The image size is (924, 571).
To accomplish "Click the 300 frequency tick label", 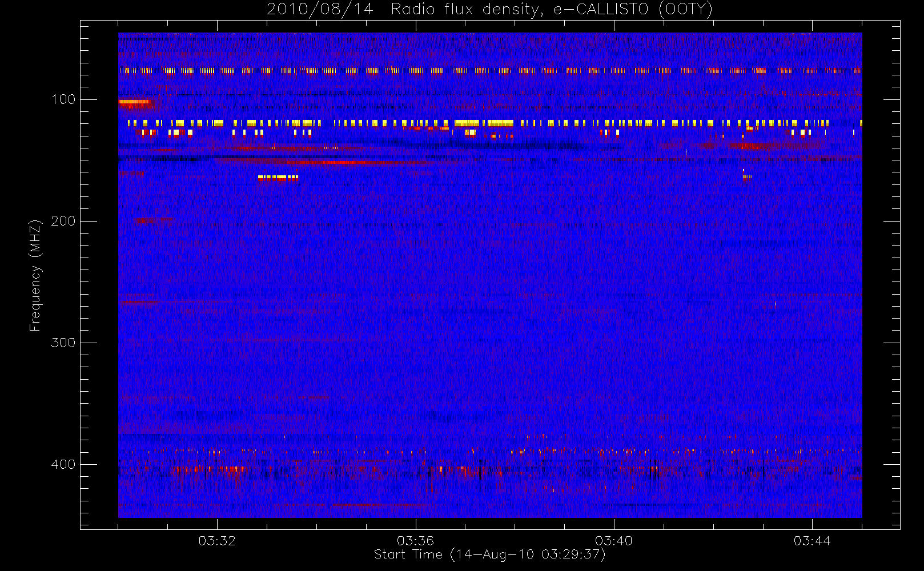I will (63, 343).
